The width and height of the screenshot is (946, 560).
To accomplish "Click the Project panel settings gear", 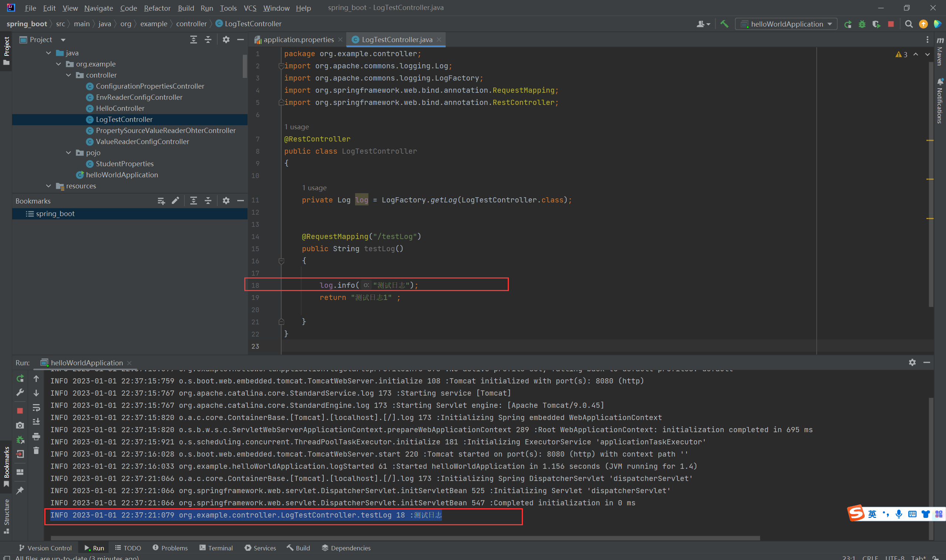I will pyautogui.click(x=226, y=40).
